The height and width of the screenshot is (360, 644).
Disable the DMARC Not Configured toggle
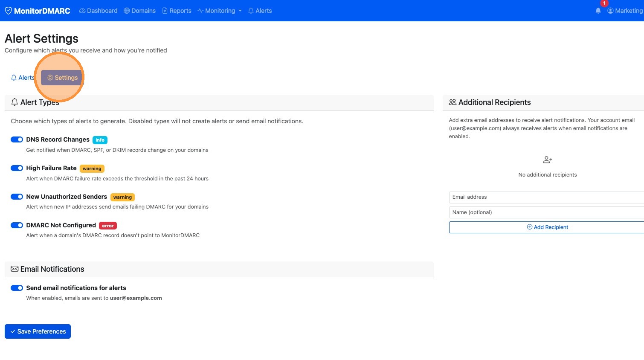17,225
